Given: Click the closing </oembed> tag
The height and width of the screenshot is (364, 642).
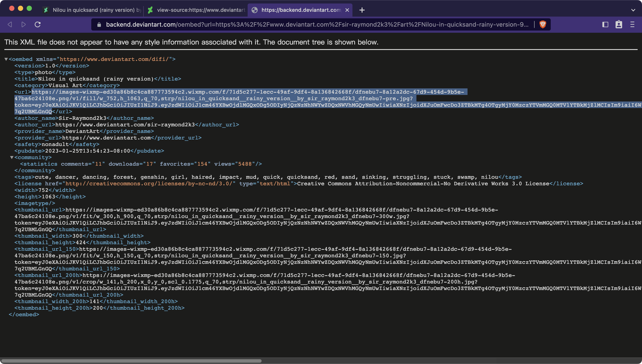Looking at the screenshot, I should [x=24, y=314].
